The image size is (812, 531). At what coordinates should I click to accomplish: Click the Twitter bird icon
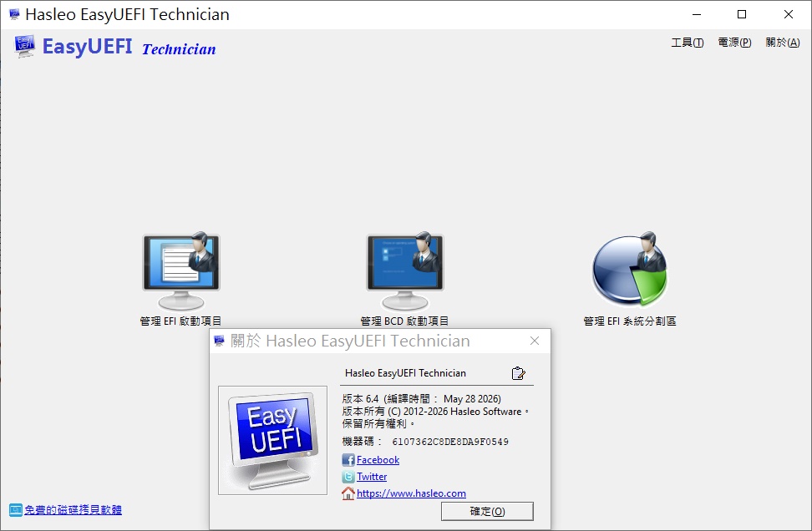pyautogui.click(x=348, y=476)
